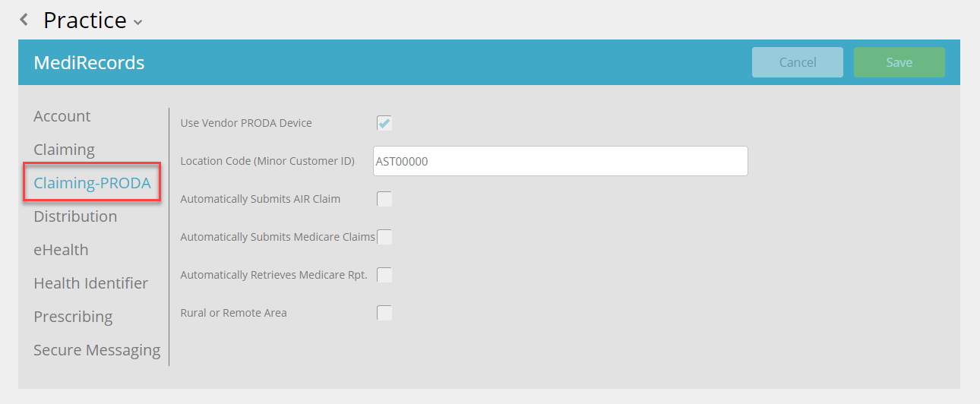
Task: Select the Claiming-PRODA section
Action: pos(92,183)
